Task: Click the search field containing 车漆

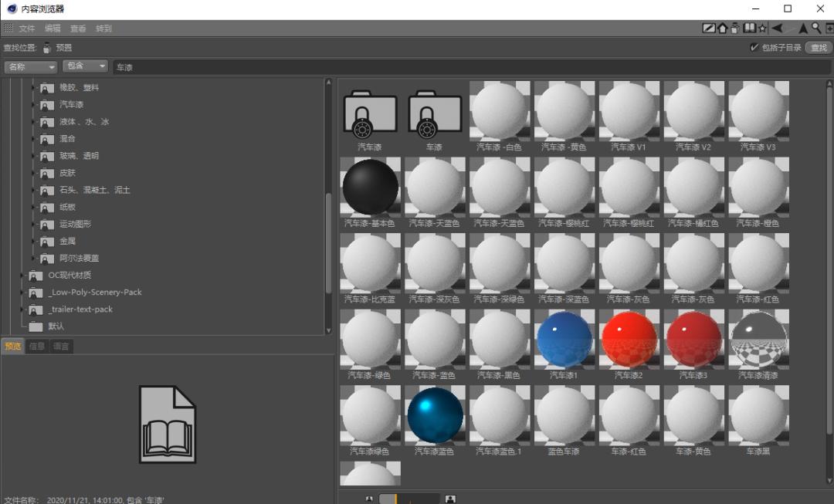Action: (471, 67)
